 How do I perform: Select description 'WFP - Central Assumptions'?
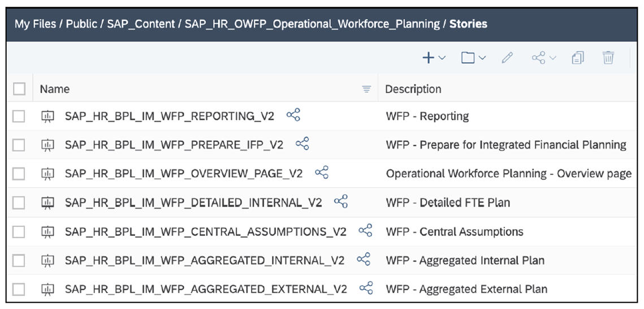coord(455,232)
